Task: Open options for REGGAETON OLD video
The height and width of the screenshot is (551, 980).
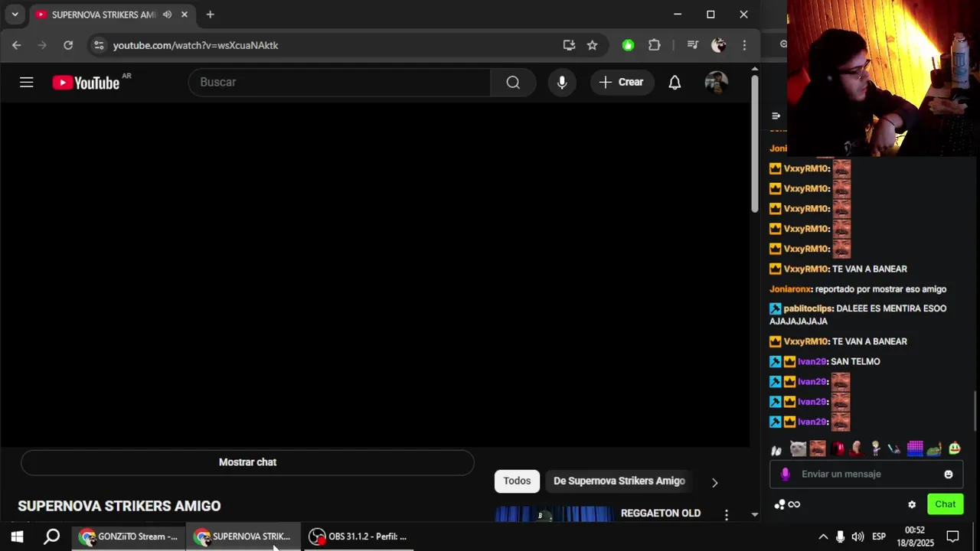Action: [727, 515]
